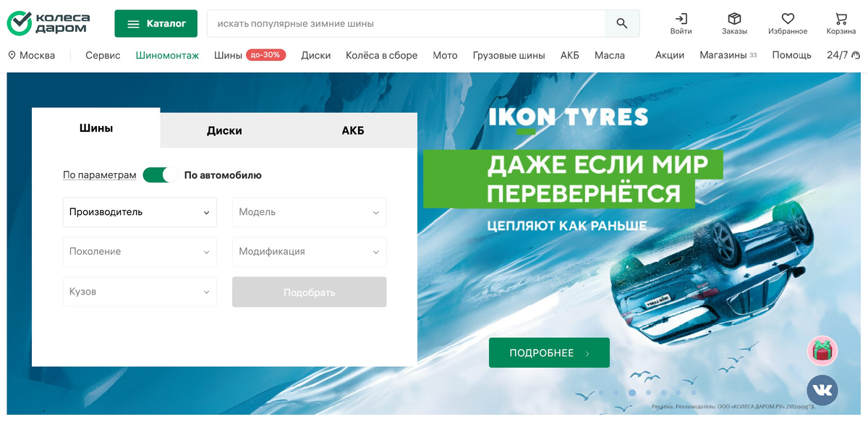Screen dimensions: 868x422
Task: Open Грузовые шины menu item
Action: click(x=509, y=55)
